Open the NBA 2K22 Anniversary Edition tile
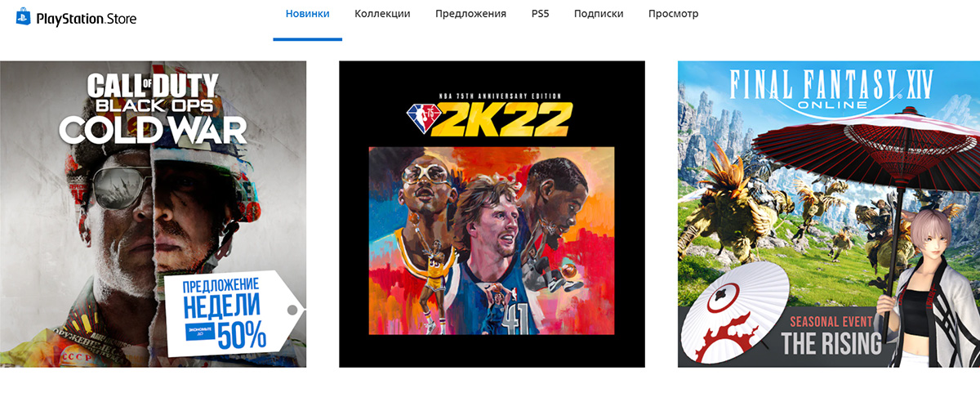Screen dimensions: 980x393 coord(492,214)
